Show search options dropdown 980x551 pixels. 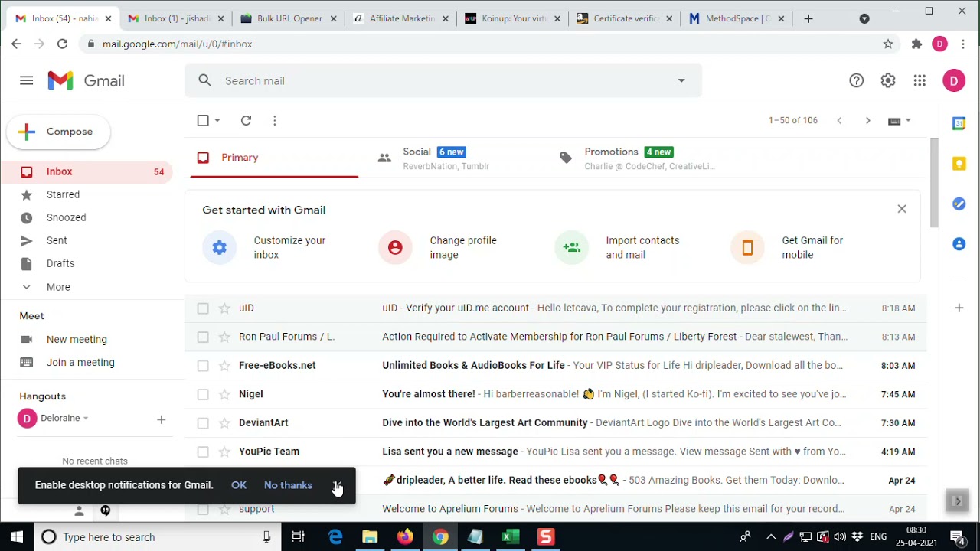[681, 80]
